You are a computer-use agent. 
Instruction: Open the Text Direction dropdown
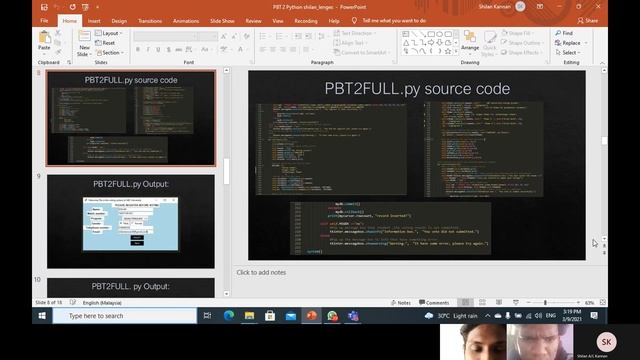click(355, 33)
